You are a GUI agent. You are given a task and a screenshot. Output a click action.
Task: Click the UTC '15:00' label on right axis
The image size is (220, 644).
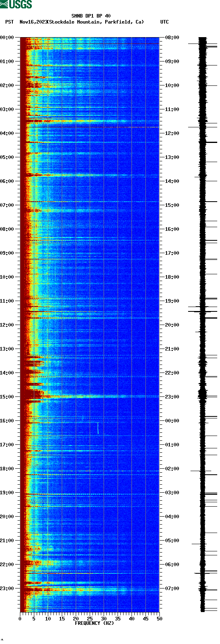click(172, 205)
